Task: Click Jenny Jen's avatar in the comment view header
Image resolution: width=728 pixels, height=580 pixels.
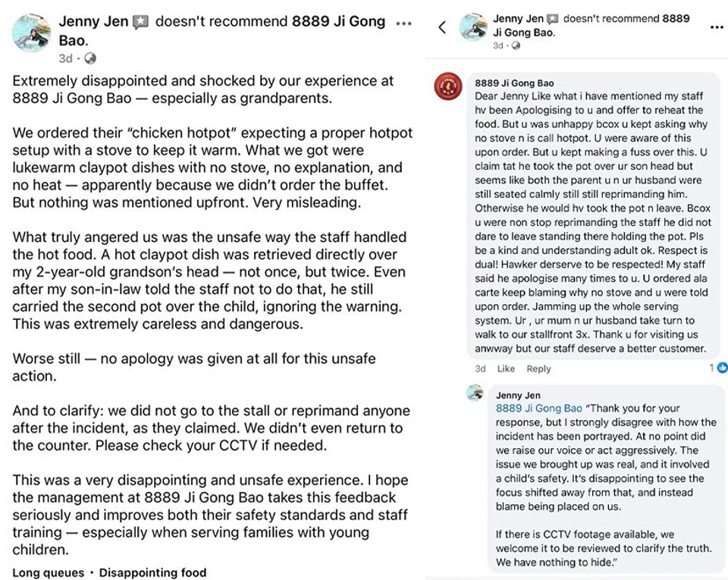Action: (473, 27)
